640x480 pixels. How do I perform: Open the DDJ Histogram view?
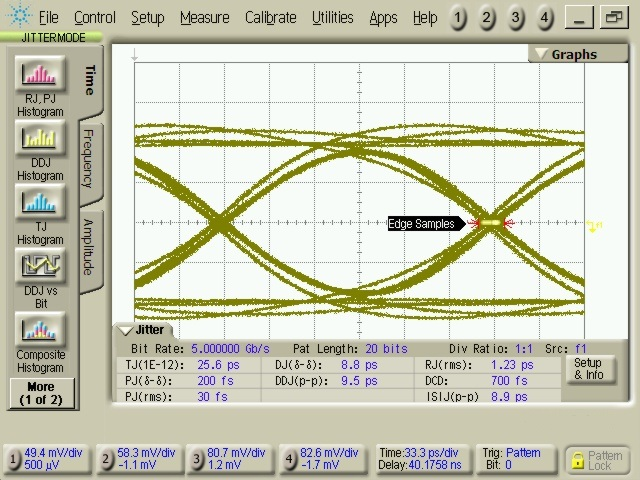(x=40, y=138)
